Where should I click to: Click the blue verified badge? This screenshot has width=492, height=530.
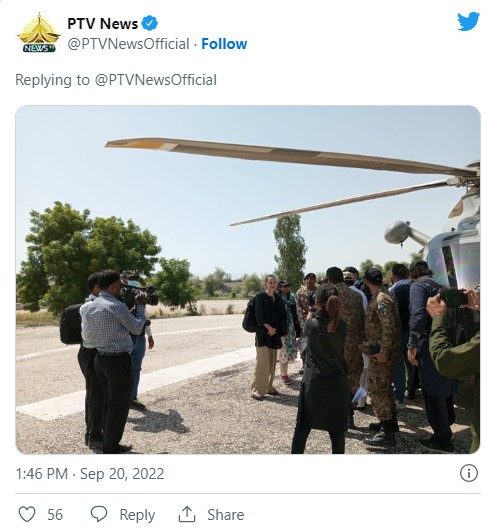[x=149, y=24]
